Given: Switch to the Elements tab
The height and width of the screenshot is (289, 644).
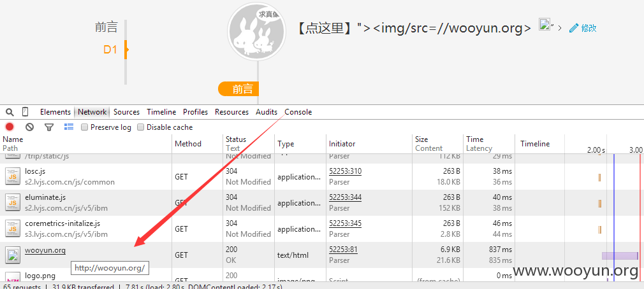Looking at the screenshot, I should [55, 112].
